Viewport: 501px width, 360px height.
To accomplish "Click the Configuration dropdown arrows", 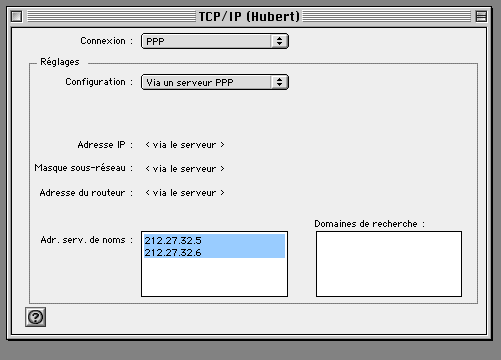I will pyautogui.click(x=279, y=82).
